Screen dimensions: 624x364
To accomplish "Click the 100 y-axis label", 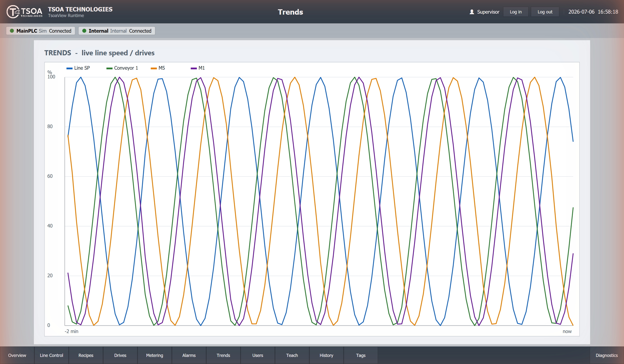I will tap(51, 77).
